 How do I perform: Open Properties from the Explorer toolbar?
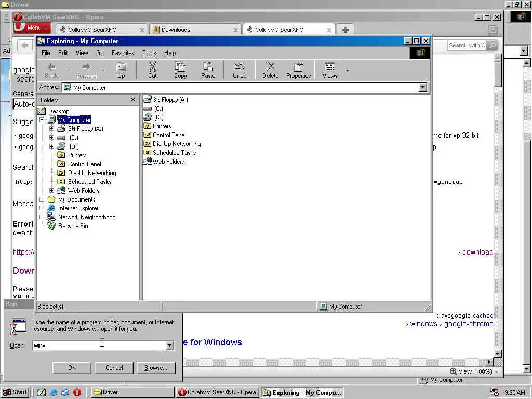click(x=299, y=70)
